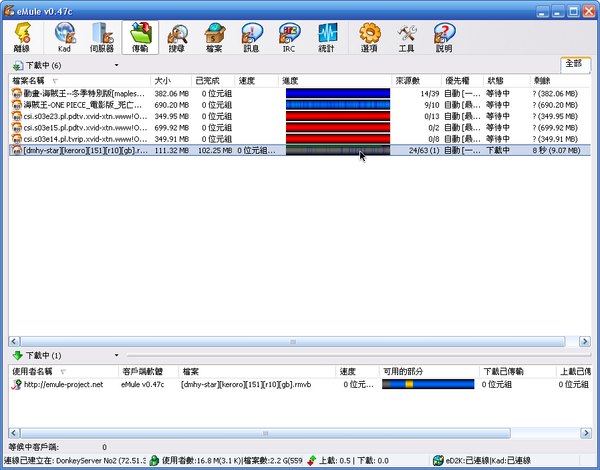Click [dmhy-star][keroro][151][r10][gb].rmvb in clients list
Viewport: 600px width, 470px height.
[x=246, y=385]
